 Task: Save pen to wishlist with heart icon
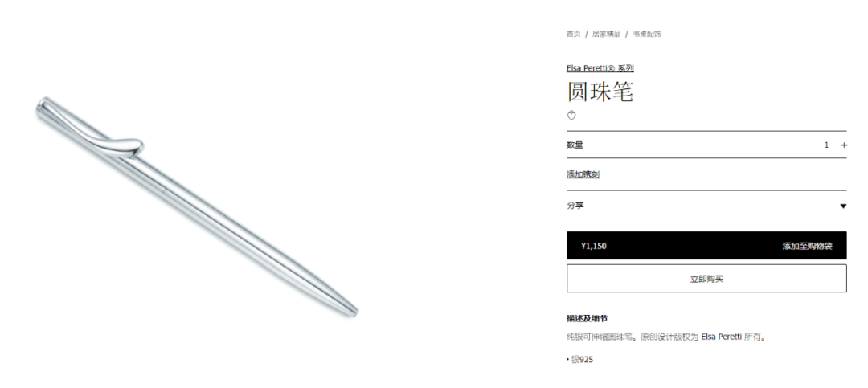572,116
